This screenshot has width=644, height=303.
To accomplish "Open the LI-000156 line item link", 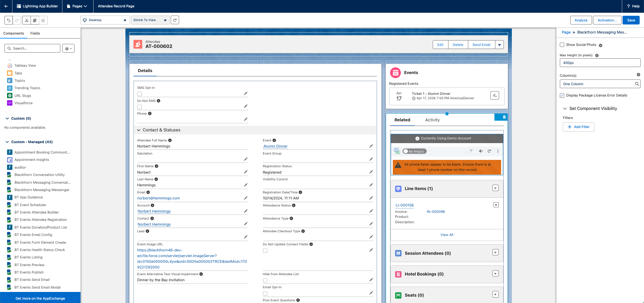I will click(405, 205).
